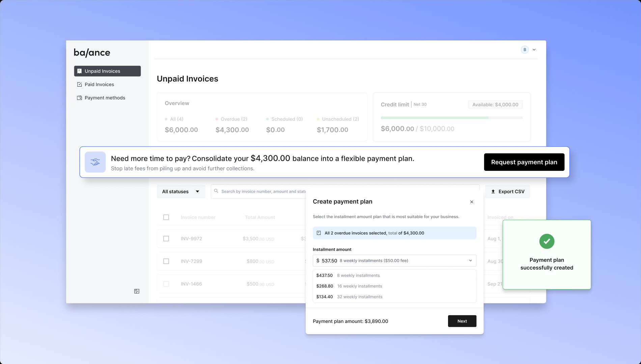
Task: Open the account menu chevron
Action: click(x=534, y=50)
